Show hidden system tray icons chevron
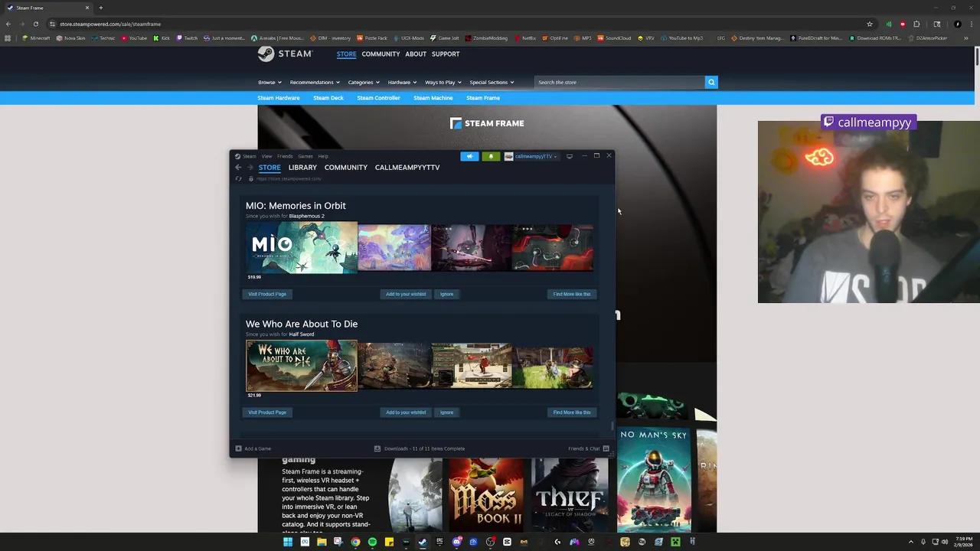Image resolution: width=980 pixels, height=551 pixels. [x=910, y=542]
